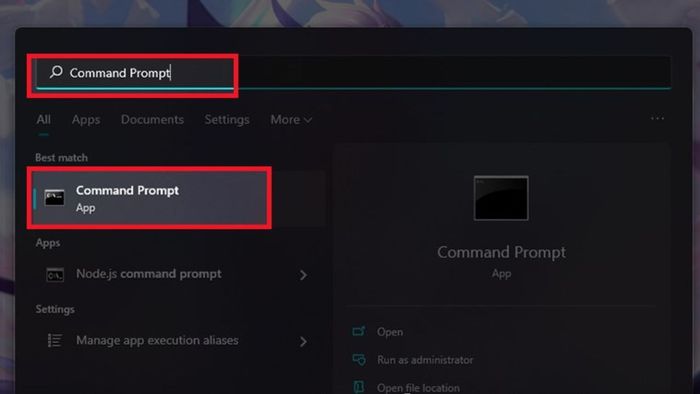Expand Manage app execution aliases chevron
700x394 pixels.
click(303, 342)
